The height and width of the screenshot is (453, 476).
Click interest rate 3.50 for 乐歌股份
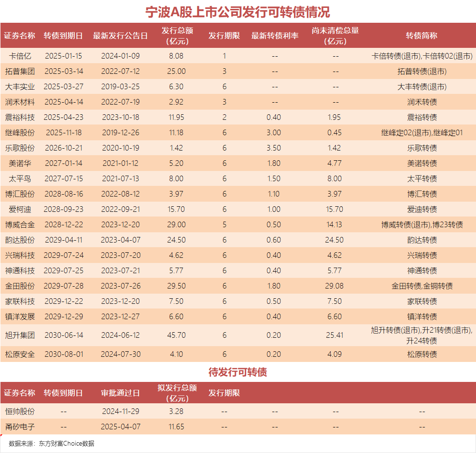click(x=274, y=148)
